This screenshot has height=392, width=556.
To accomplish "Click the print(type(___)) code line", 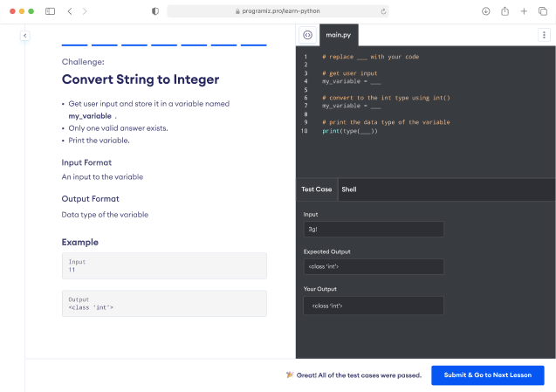I will pos(350,131).
